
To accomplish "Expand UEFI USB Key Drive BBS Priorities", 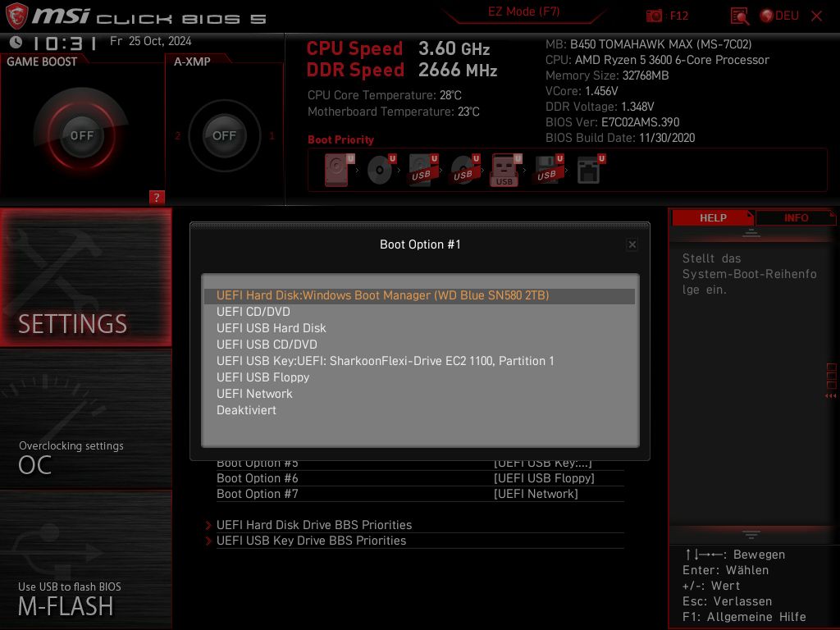I will tap(311, 540).
